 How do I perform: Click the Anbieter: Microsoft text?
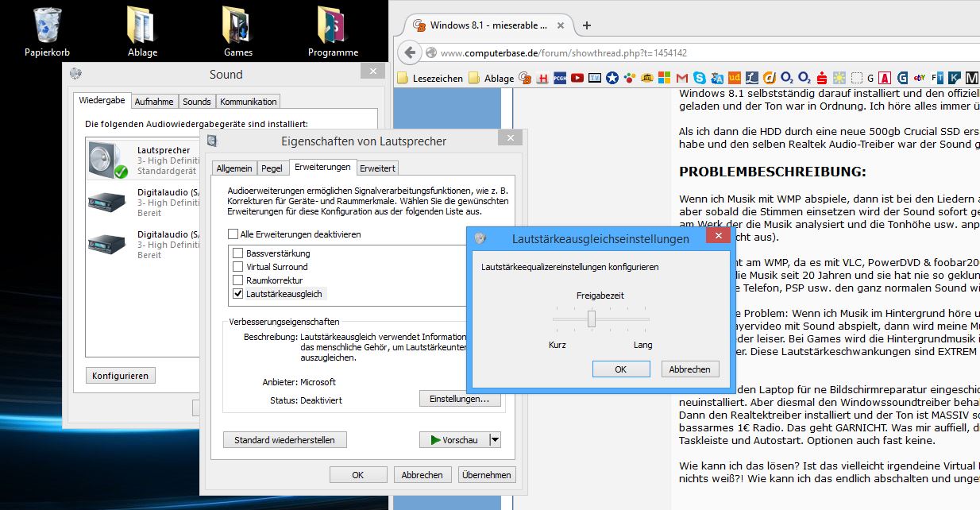click(299, 382)
